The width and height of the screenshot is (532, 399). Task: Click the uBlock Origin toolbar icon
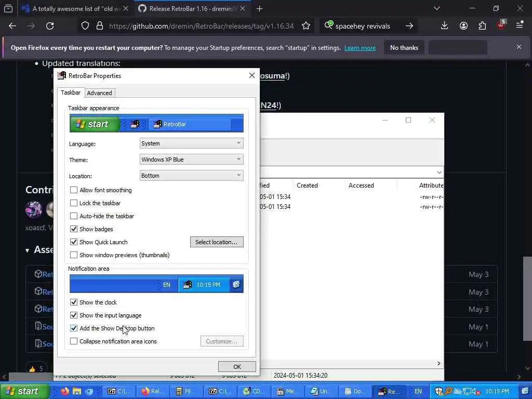501,25
